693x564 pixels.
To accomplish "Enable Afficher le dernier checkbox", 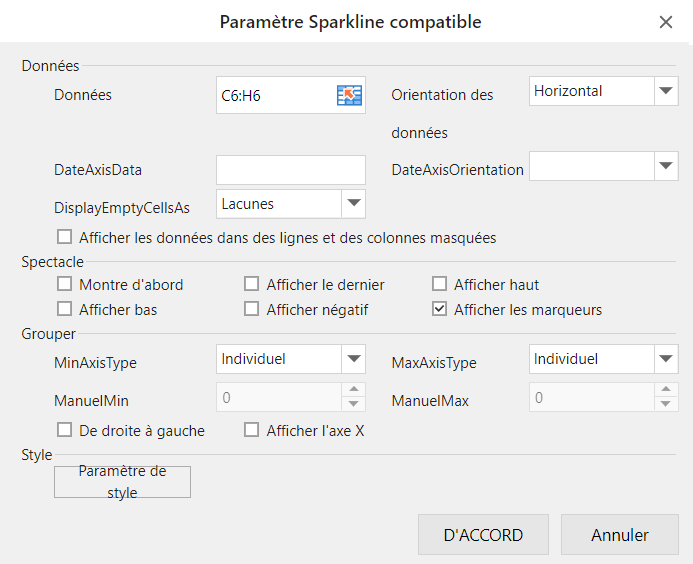I will click(252, 284).
